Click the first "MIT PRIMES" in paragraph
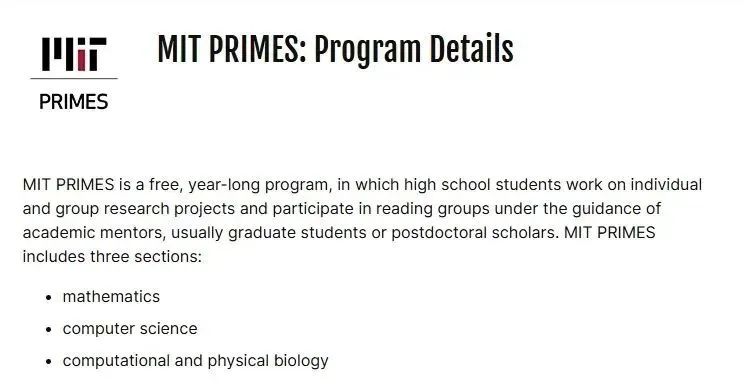Screen dimensions: 744x391 pyautogui.click(x=68, y=184)
